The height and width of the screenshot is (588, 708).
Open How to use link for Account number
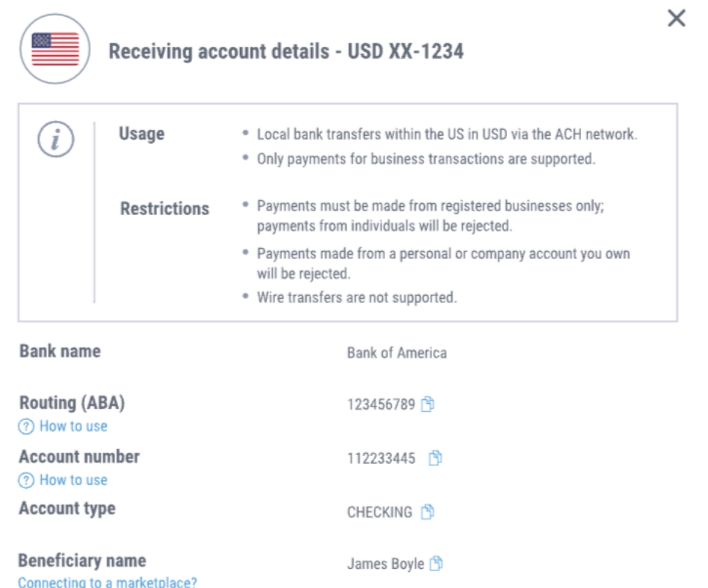(x=73, y=480)
